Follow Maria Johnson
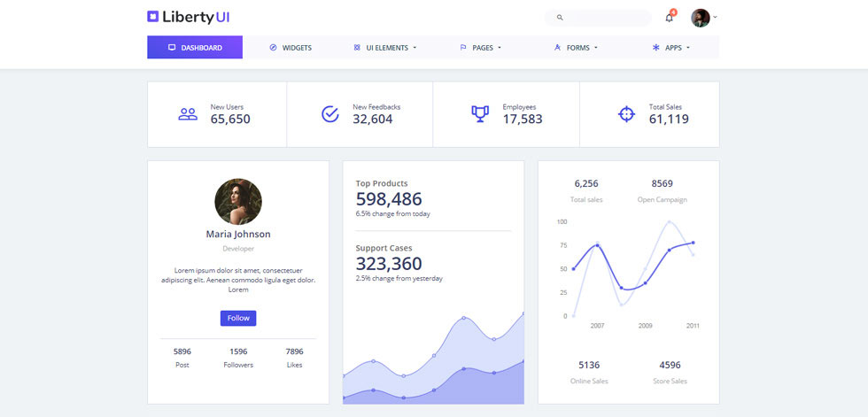 point(238,318)
